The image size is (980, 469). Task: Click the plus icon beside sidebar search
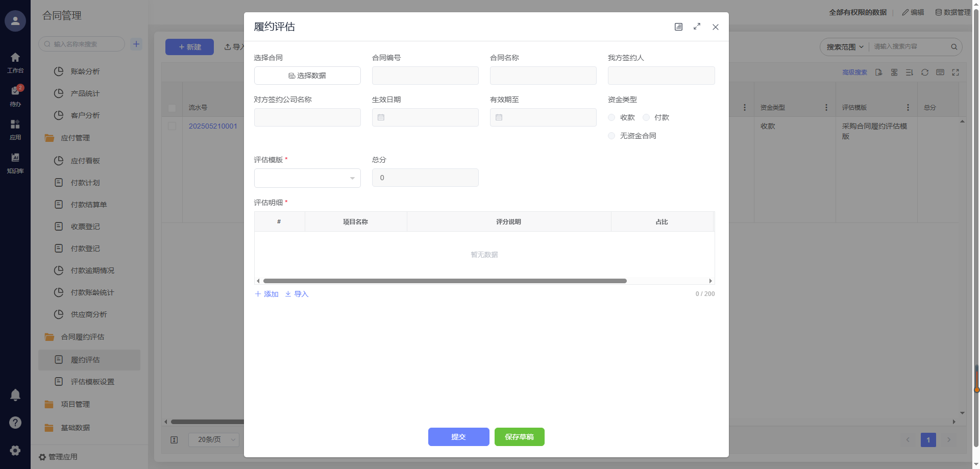pos(136,44)
